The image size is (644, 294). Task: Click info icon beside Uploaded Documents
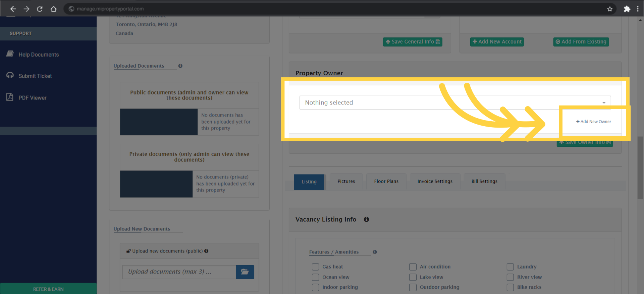(x=180, y=66)
